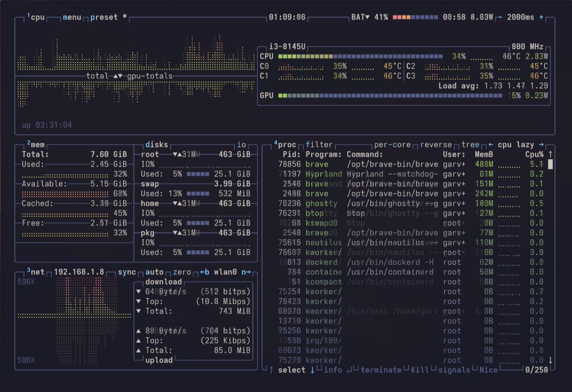572x392 pixels.
Task: Click right arrow after cpu lazy
Action: [x=541, y=144]
